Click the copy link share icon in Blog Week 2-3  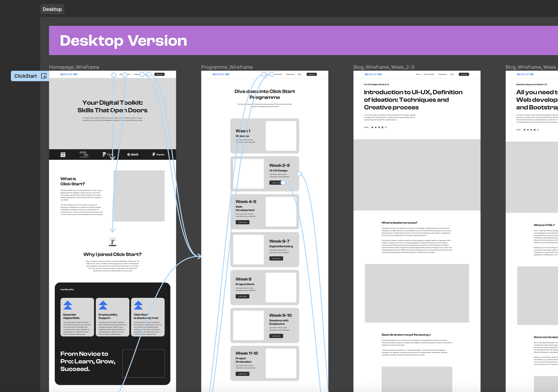(386, 127)
